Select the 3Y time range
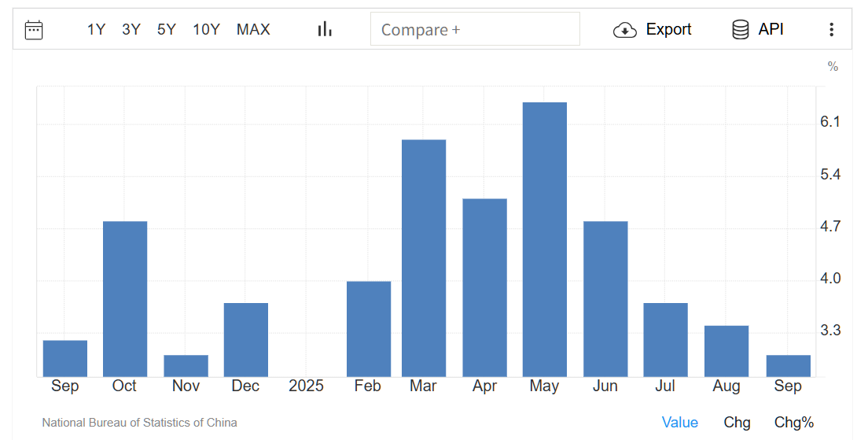868x440 pixels. pyautogui.click(x=131, y=30)
